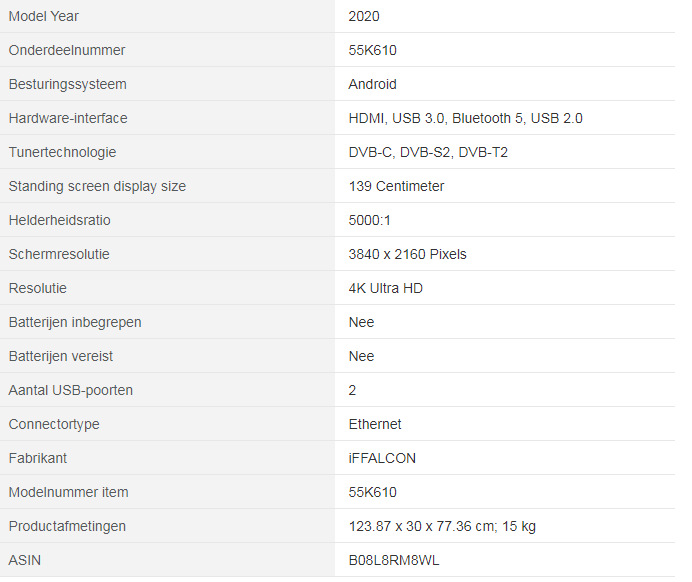Image resolution: width=692 pixels, height=582 pixels.
Task: Click the Modelnummer item label
Action: coord(68,492)
